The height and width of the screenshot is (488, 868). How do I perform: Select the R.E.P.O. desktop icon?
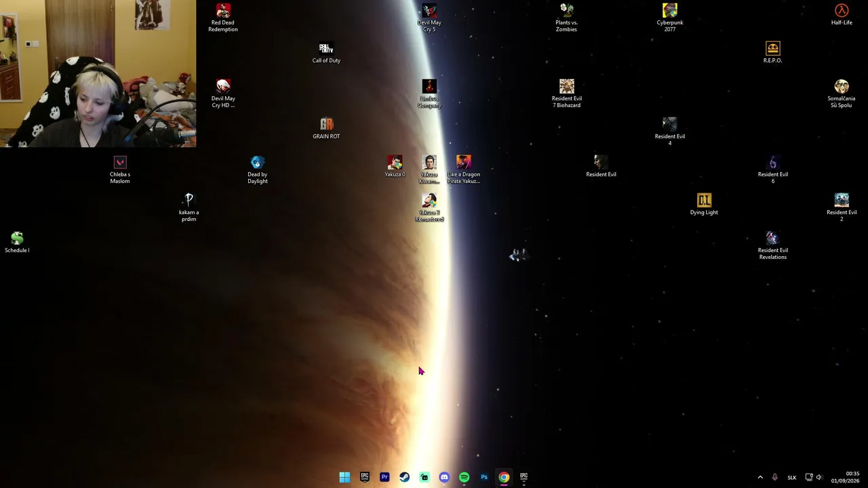pos(772,52)
